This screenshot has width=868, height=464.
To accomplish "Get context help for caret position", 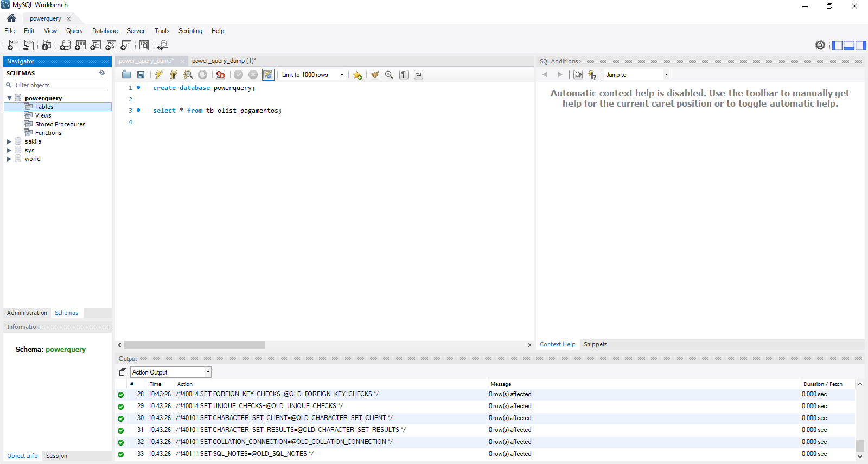I will click(x=578, y=75).
